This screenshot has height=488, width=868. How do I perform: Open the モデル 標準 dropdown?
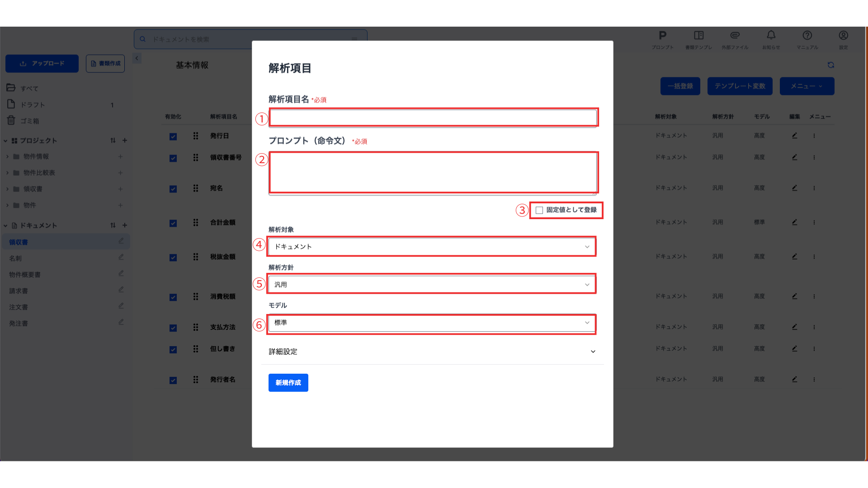coord(431,323)
